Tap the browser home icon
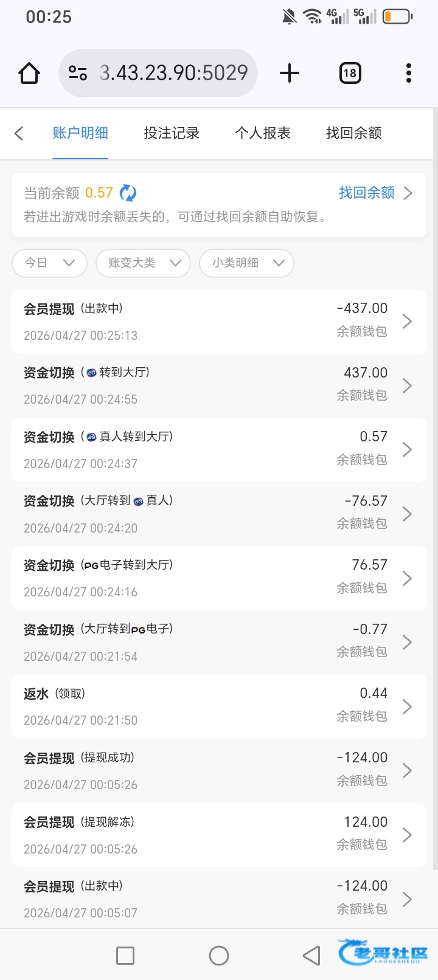Screen dimensions: 438x980 (29, 73)
